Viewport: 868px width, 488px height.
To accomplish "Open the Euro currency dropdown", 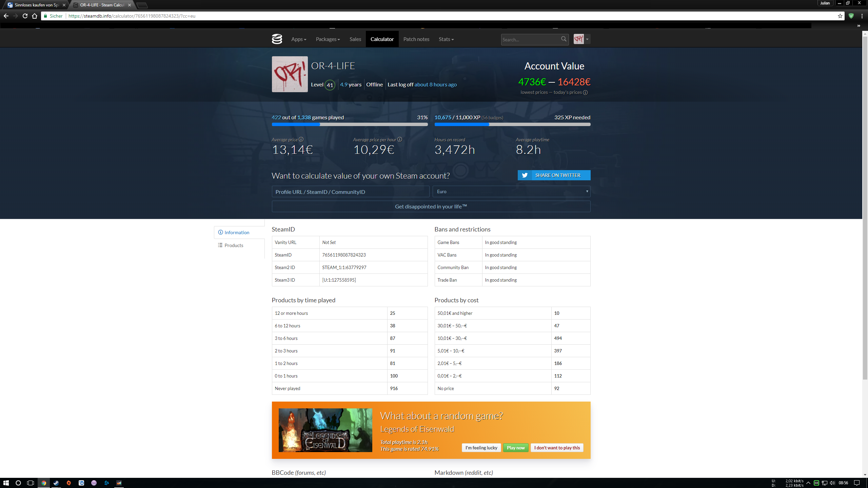I will click(512, 191).
